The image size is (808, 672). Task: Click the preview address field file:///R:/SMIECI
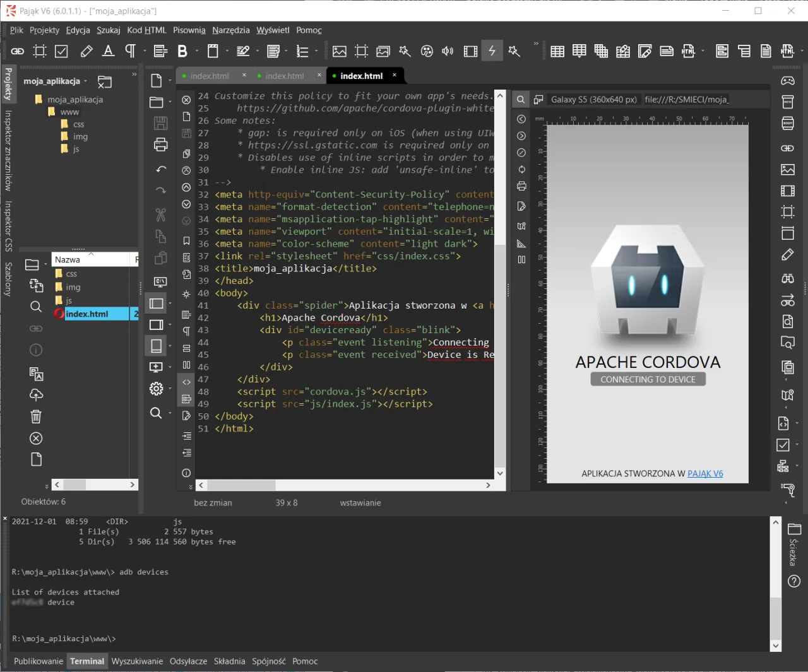tap(686, 99)
